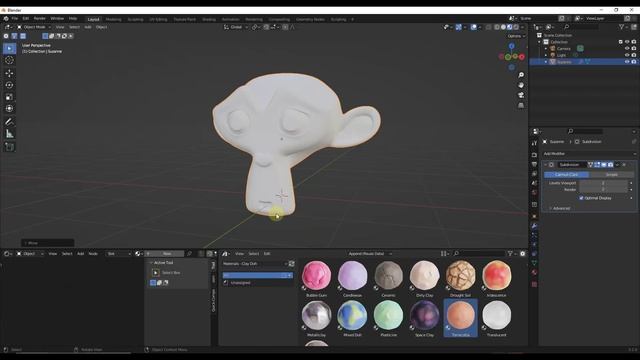The width and height of the screenshot is (640, 360).
Task: Click Catmull-Clark subdivision button
Action: point(566,175)
